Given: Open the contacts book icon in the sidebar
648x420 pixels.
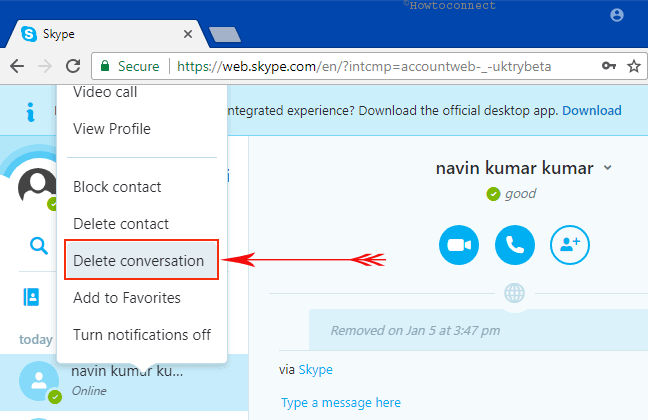Looking at the screenshot, I should [31, 297].
